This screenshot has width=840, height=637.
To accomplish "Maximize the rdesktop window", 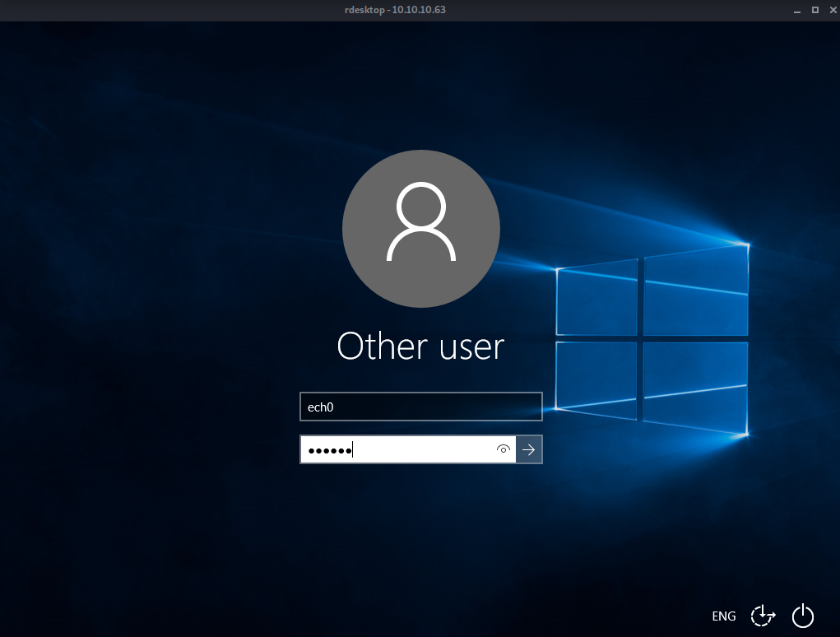I will pos(814,10).
